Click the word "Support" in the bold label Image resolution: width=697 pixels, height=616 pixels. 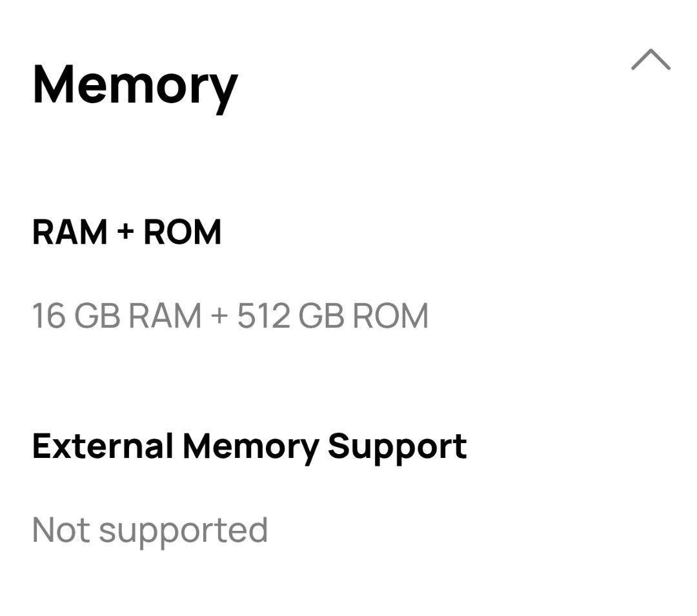[397, 446]
